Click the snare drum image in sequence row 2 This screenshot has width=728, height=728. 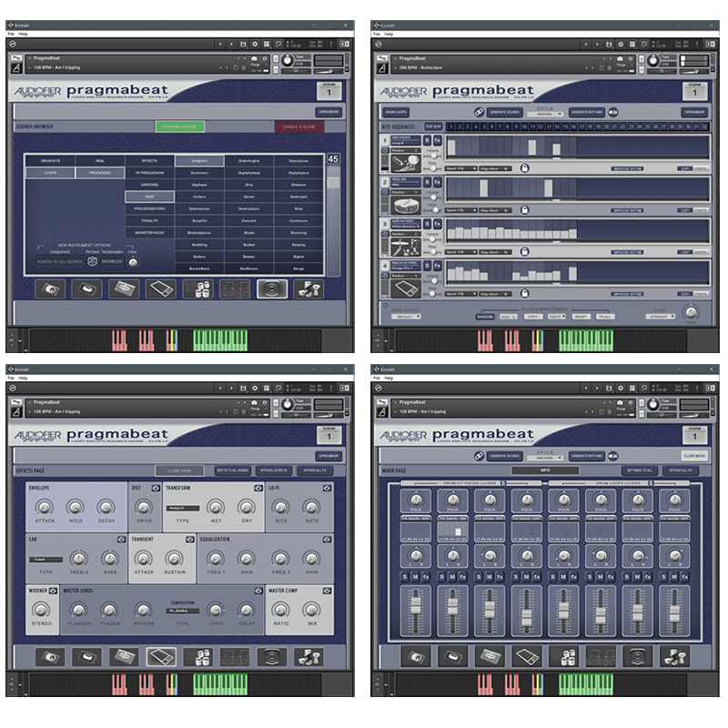pyautogui.click(x=406, y=205)
